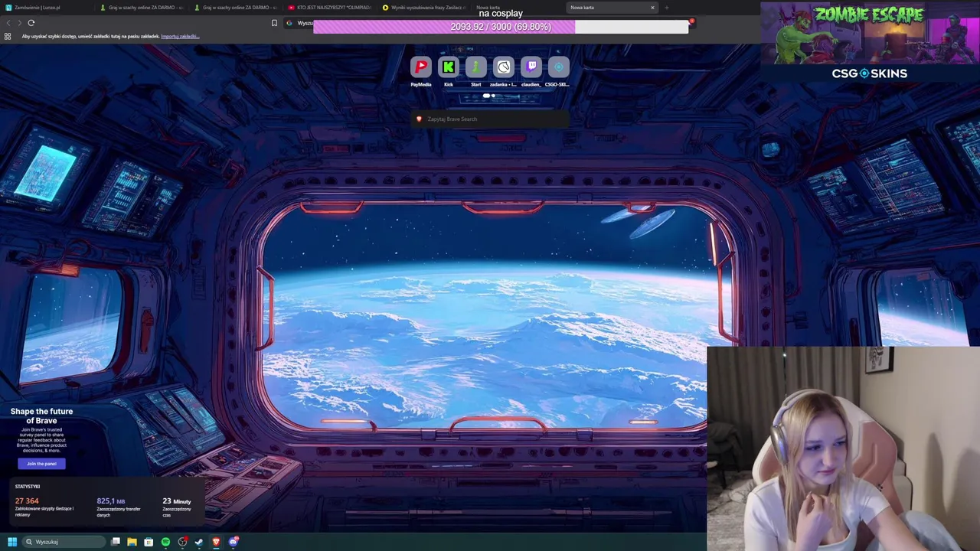980x551 pixels.
Task: Open Discord from the taskbar
Action: click(233, 542)
